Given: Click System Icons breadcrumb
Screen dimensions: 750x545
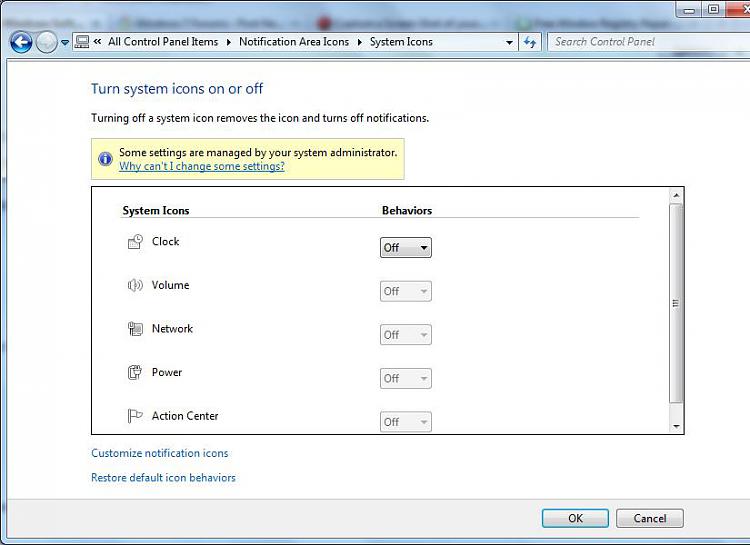Looking at the screenshot, I should 401,42.
